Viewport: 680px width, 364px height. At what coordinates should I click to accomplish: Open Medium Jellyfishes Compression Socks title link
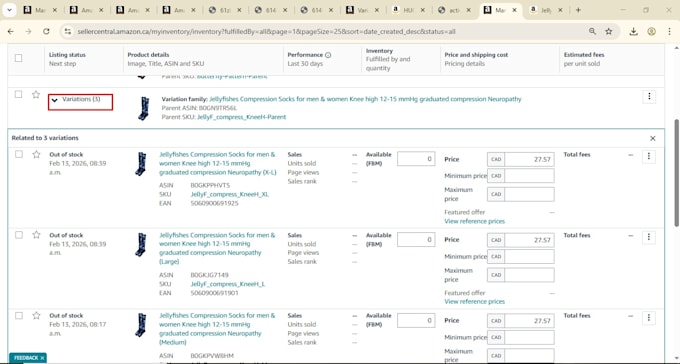[217, 329]
